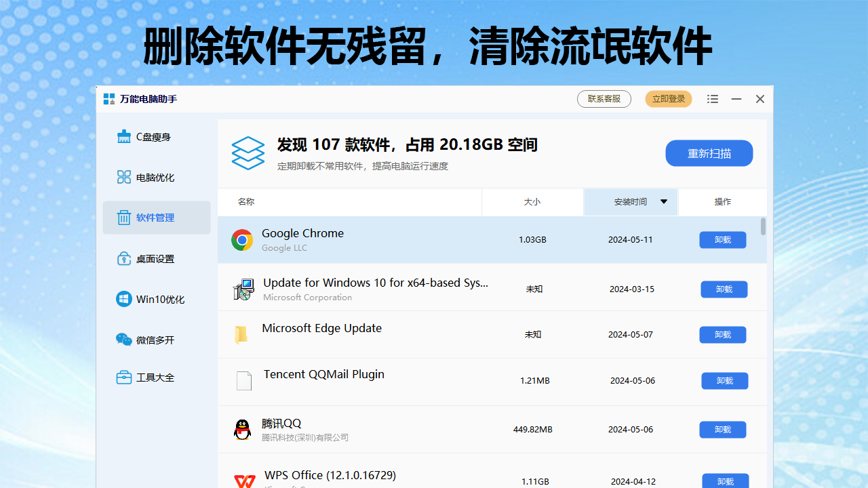Sort by the 大小 column header
The height and width of the screenshot is (488, 868).
point(532,202)
